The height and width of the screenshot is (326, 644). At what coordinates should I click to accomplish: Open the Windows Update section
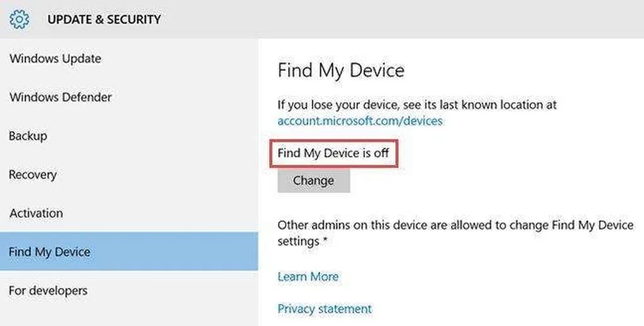tap(55, 59)
